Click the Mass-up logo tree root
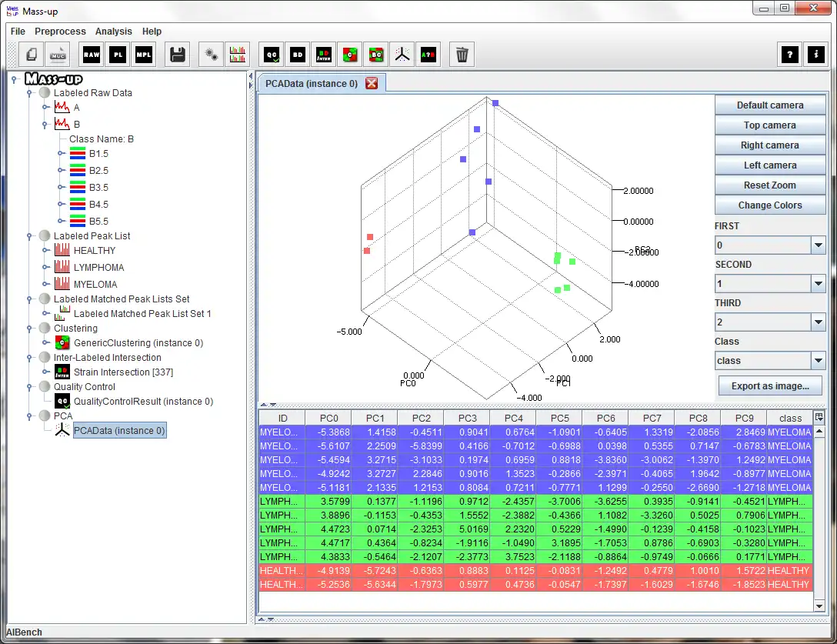The width and height of the screenshot is (837, 644). click(x=53, y=79)
